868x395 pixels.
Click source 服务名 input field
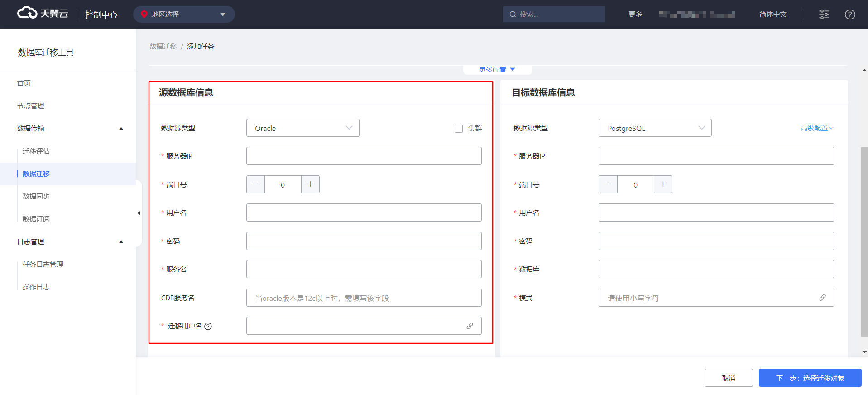[x=364, y=269]
